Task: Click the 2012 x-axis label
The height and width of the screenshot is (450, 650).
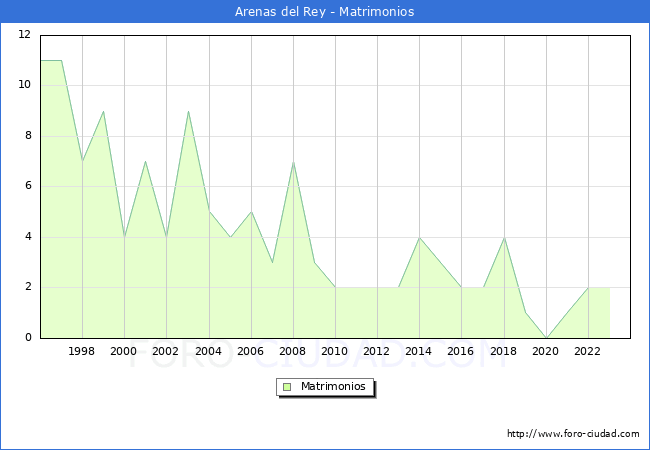Action: 377,352
